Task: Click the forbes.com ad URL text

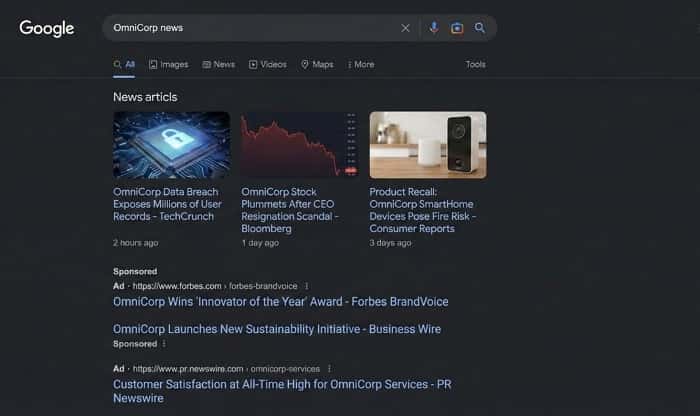Action: [x=215, y=286]
